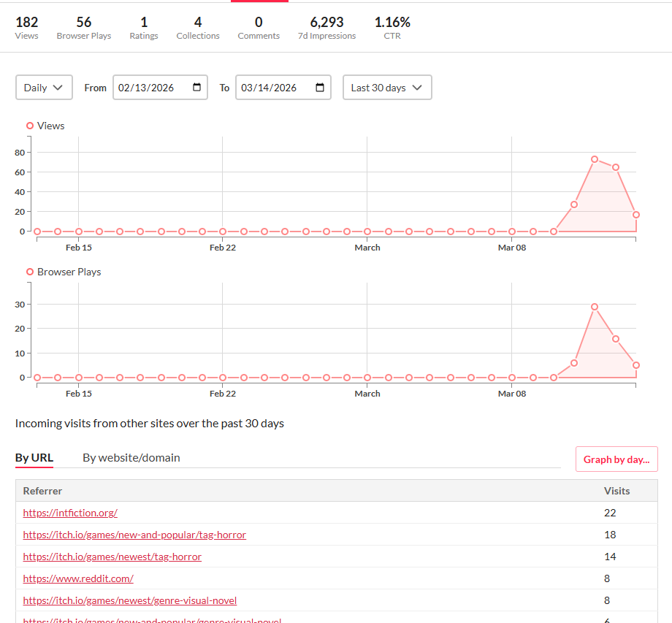Open the new-and-popular tag-horror referrer link
The image size is (672, 623).
pyautogui.click(x=134, y=535)
